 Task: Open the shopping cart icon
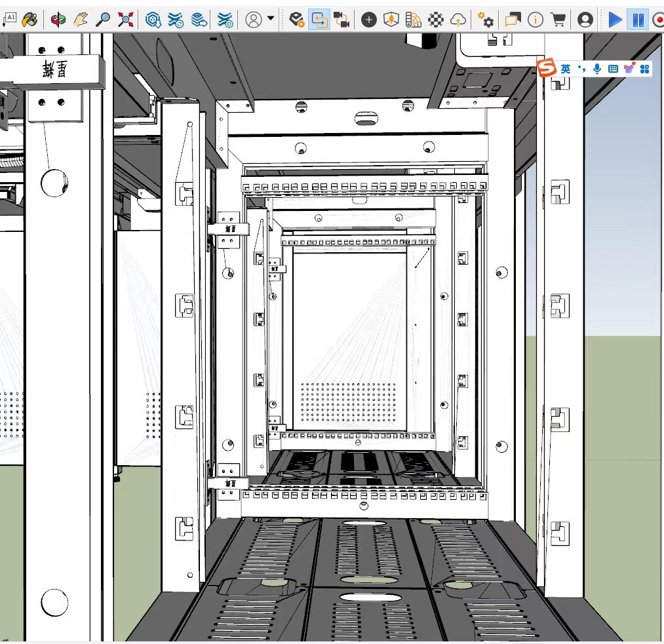click(x=558, y=20)
